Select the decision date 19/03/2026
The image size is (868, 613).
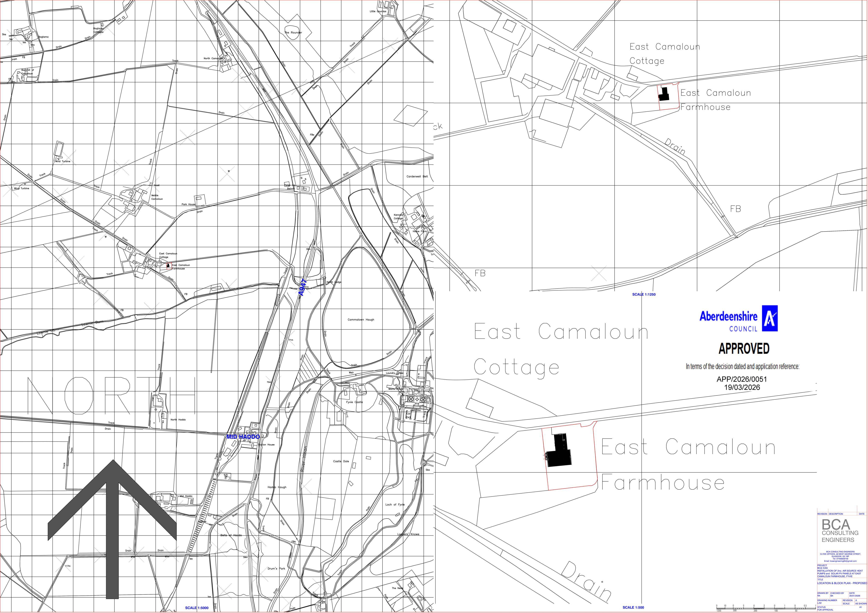tap(742, 387)
